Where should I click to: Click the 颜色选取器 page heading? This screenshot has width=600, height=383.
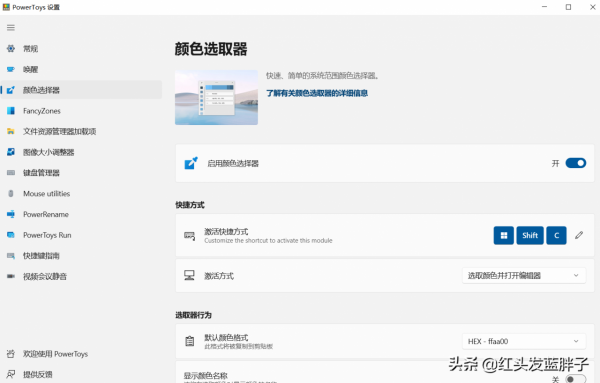point(211,49)
